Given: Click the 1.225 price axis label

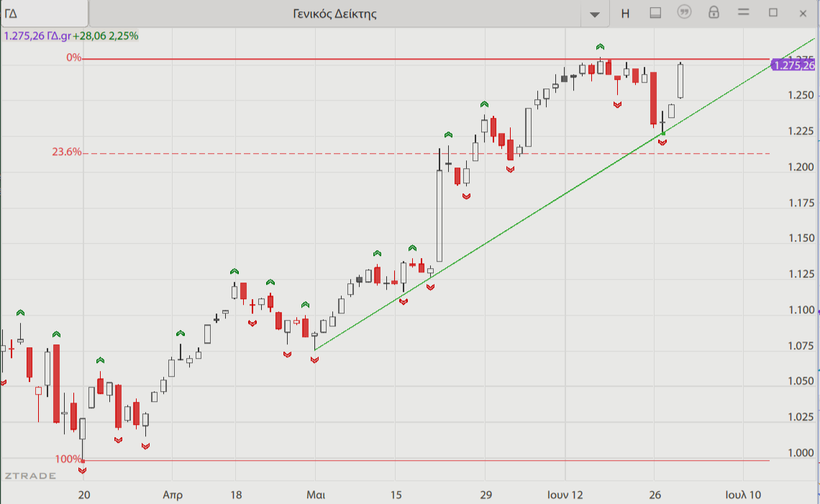Looking at the screenshot, I should (801, 132).
